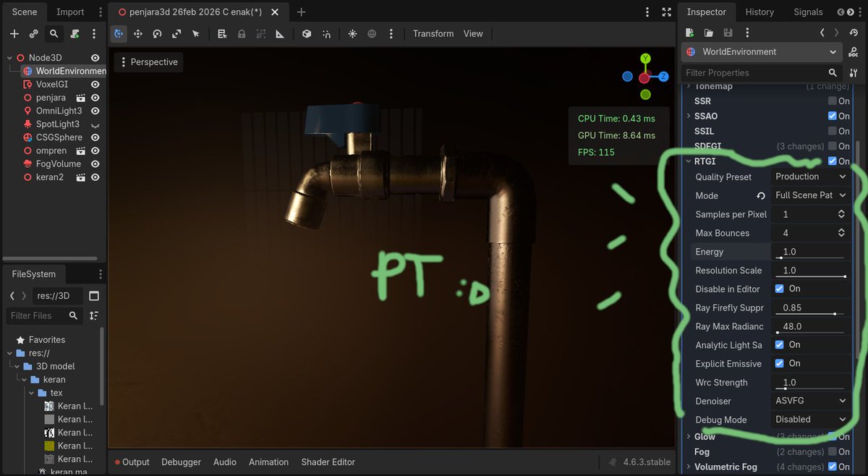The width and height of the screenshot is (868, 476).
Task: Enable the SSR On checkbox
Action: (833, 101)
